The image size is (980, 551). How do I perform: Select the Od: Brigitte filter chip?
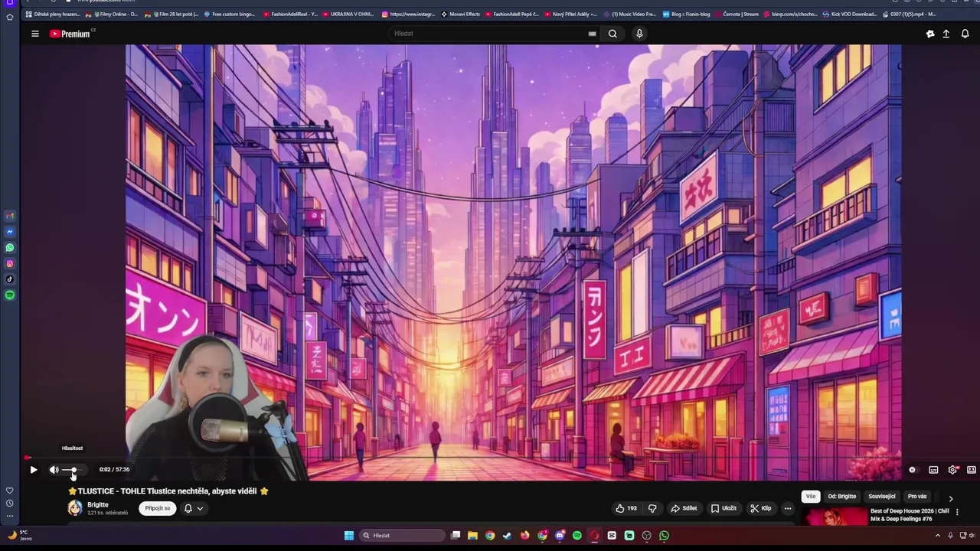tap(842, 497)
